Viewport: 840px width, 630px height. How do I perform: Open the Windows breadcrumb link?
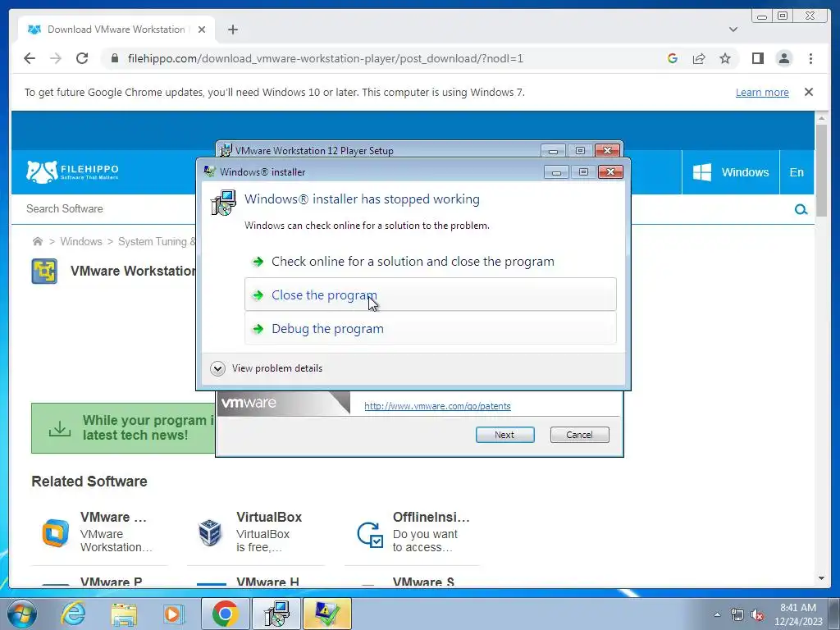(81, 242)
